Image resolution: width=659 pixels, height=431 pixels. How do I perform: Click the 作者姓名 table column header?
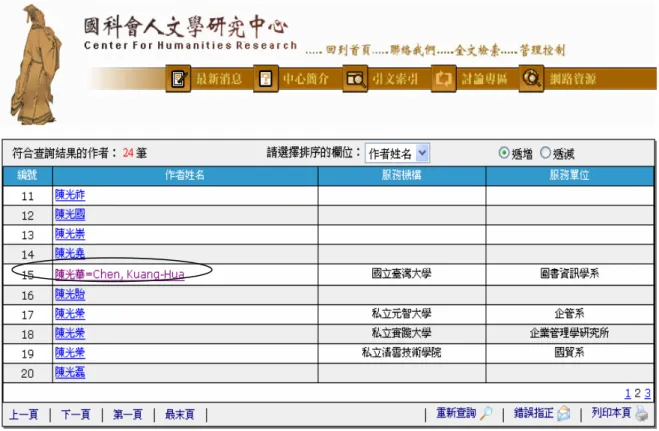coord(185,175)
